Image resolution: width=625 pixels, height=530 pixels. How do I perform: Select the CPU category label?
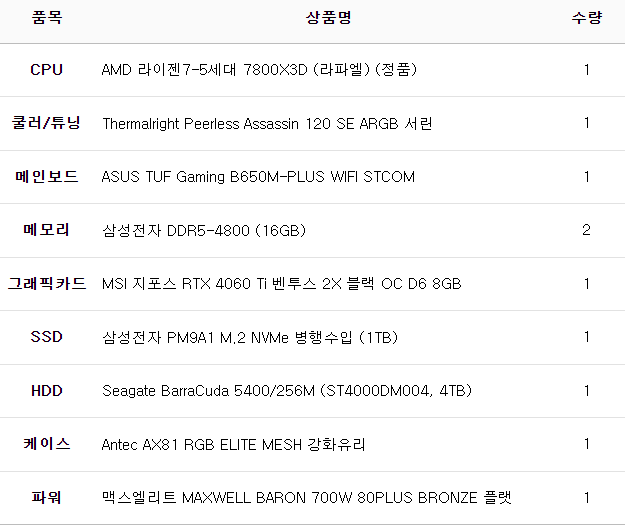pos(46,70)
